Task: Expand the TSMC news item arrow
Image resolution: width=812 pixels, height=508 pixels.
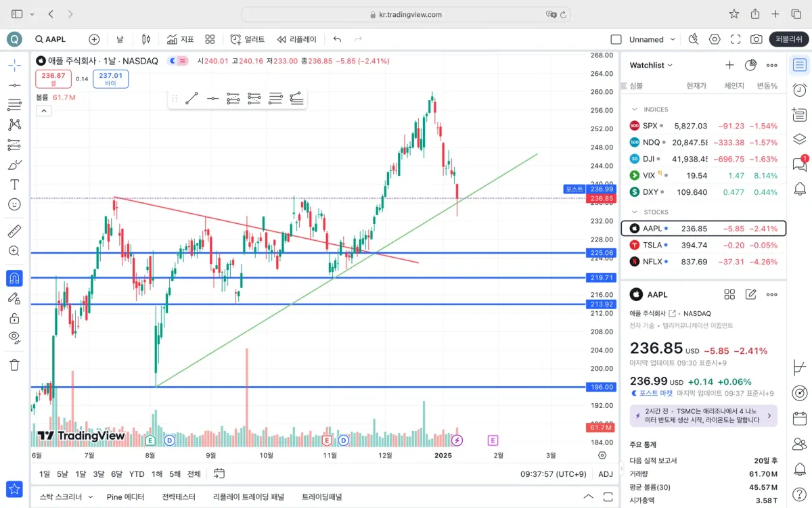Action: (769, 415)
